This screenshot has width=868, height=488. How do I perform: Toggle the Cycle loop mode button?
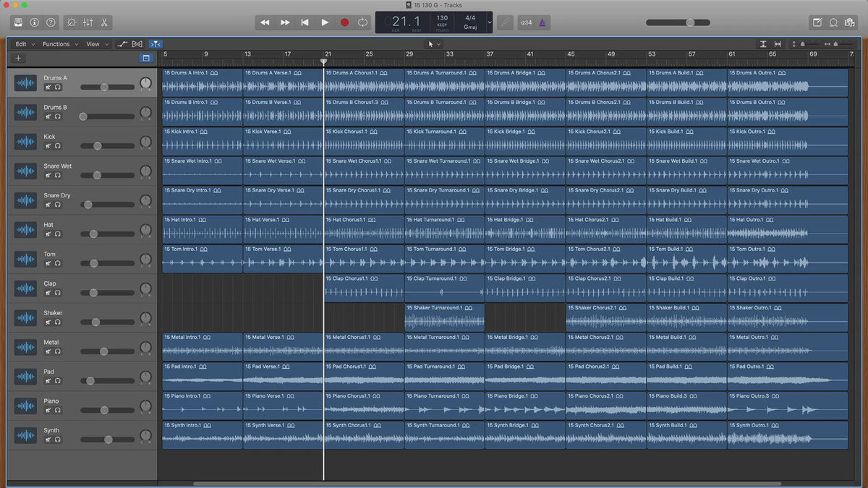pos(362,22)
